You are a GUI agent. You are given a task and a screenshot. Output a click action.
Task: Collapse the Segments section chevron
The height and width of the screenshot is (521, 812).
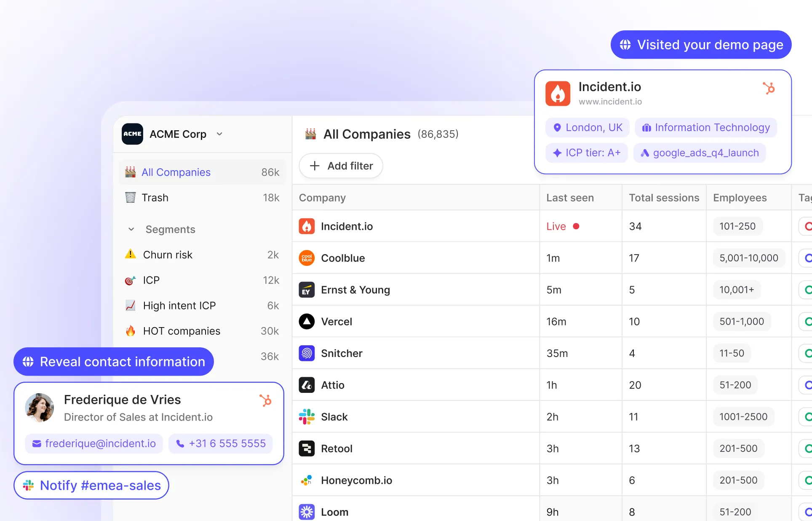point(131,229)
